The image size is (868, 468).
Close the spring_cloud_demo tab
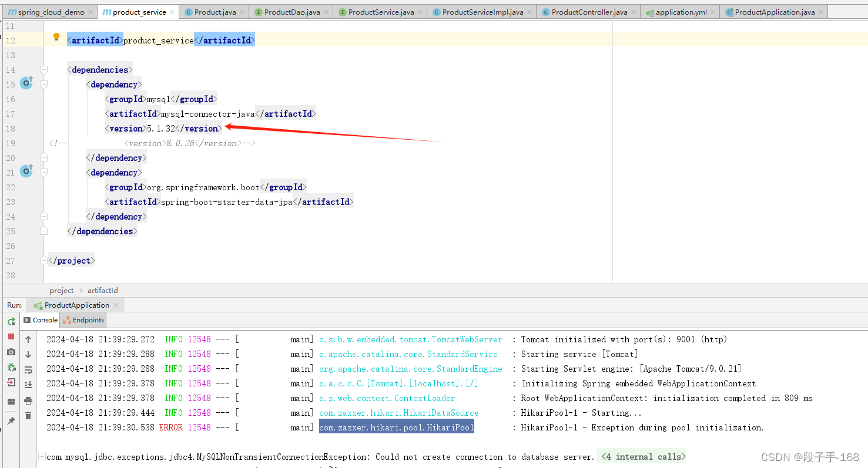[90, 12]
